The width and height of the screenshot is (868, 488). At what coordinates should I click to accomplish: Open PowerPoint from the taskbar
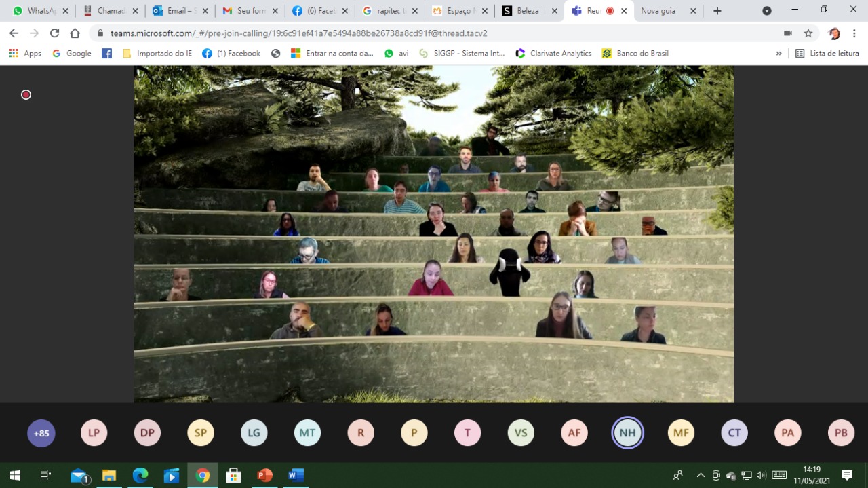(x=264, y=475)
